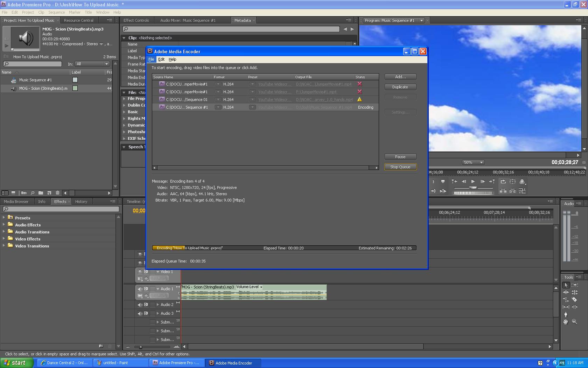Image resolution: width=588 pixels, height=368 pixels.
Task: Step forward one frame in Program monitor
Action: click(x=483, y=182)
